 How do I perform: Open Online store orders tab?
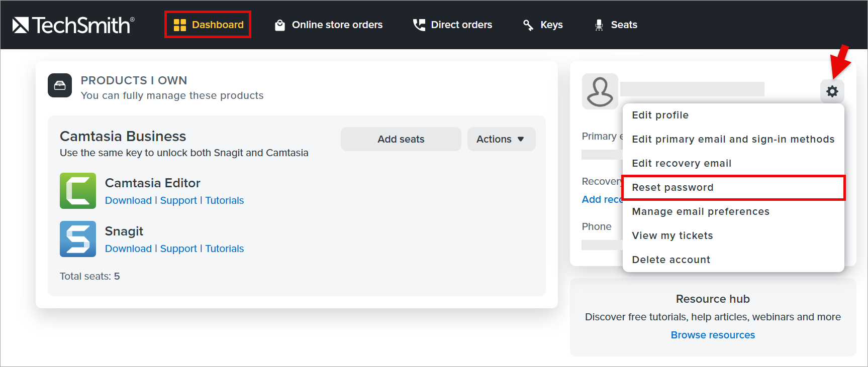tap(329, 25)
